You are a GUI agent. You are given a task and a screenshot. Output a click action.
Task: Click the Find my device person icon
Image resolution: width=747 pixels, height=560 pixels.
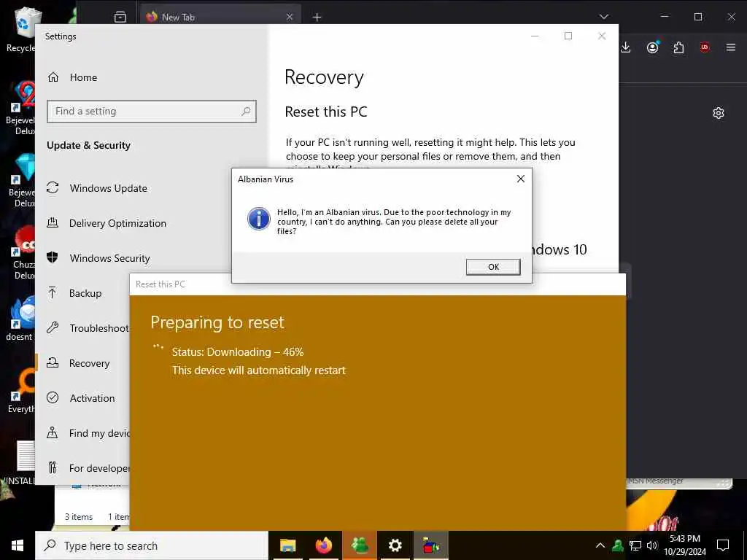[53, 432]
